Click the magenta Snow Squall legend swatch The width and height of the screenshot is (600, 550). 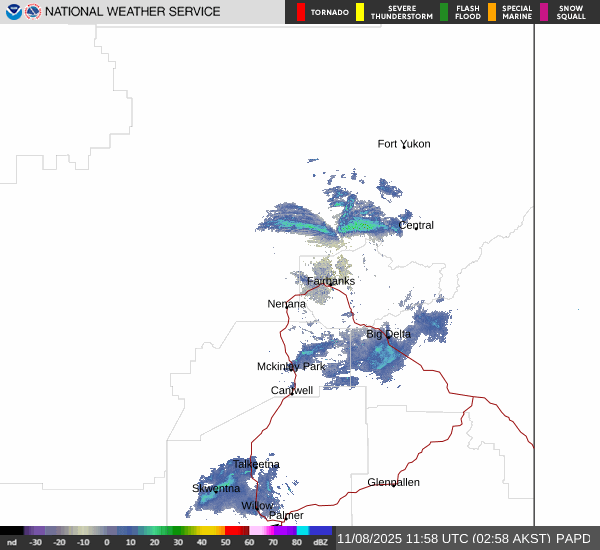pyautogui.click(x=545, y=12)
